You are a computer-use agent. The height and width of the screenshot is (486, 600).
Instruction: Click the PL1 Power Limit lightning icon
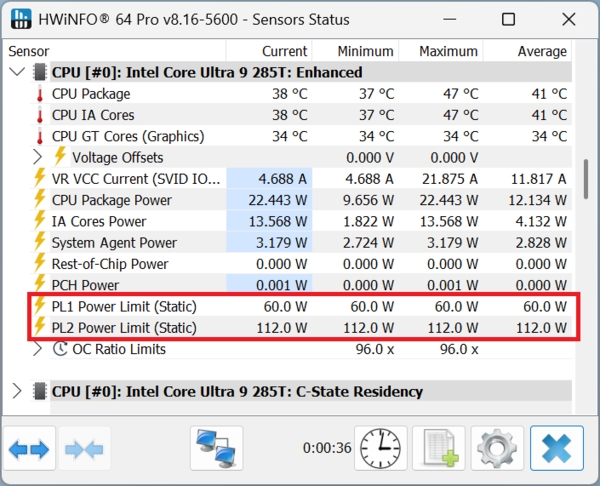pos(40,305)
